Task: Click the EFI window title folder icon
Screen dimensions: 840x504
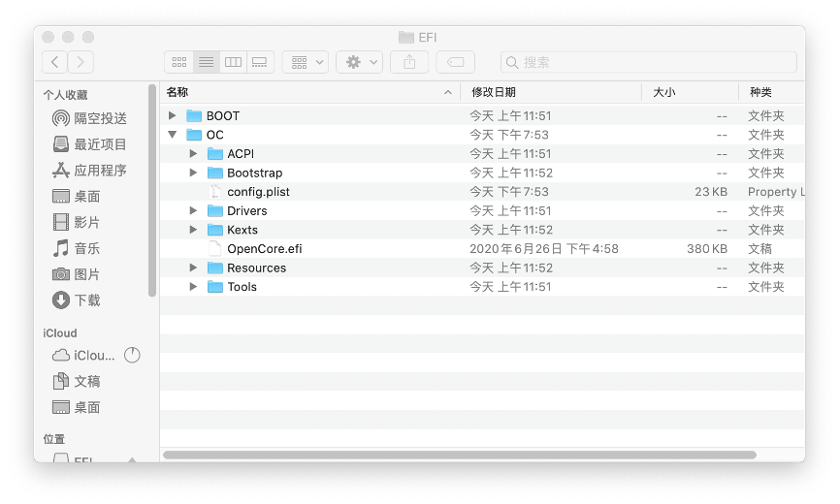Action: (x=406, y=38)
